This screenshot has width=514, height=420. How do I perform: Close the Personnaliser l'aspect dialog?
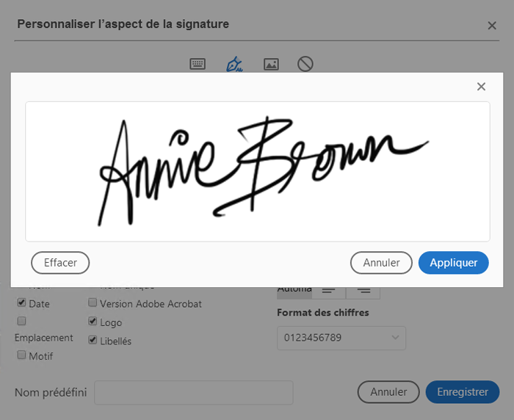pyautogui.click(x=492, y=26)
